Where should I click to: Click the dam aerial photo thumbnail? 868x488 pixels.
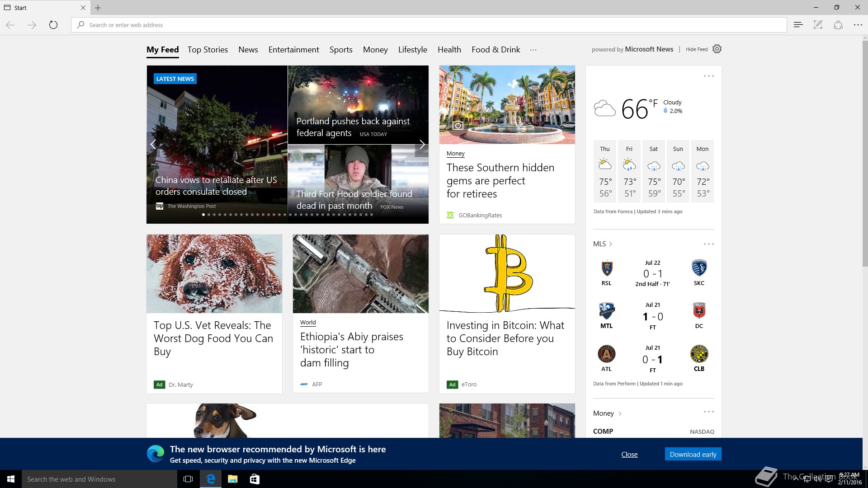point(361,274)
